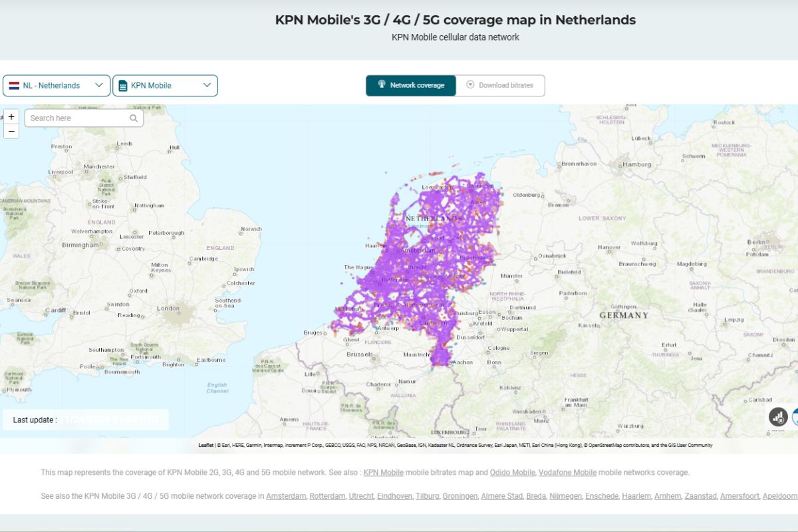Select the Network coverage tab
The height and width of the screenshot is (532, 798).
[x=410, y=84]
